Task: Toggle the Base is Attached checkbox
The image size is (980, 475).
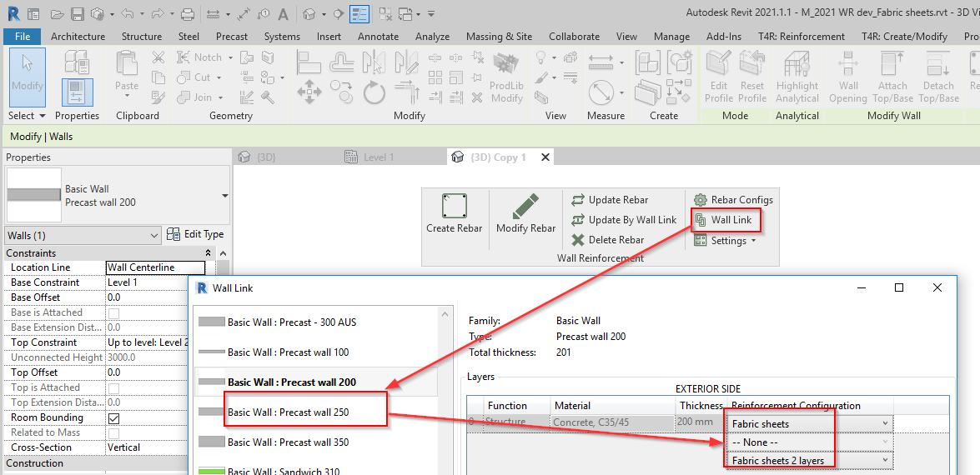Action: point(113,312)
